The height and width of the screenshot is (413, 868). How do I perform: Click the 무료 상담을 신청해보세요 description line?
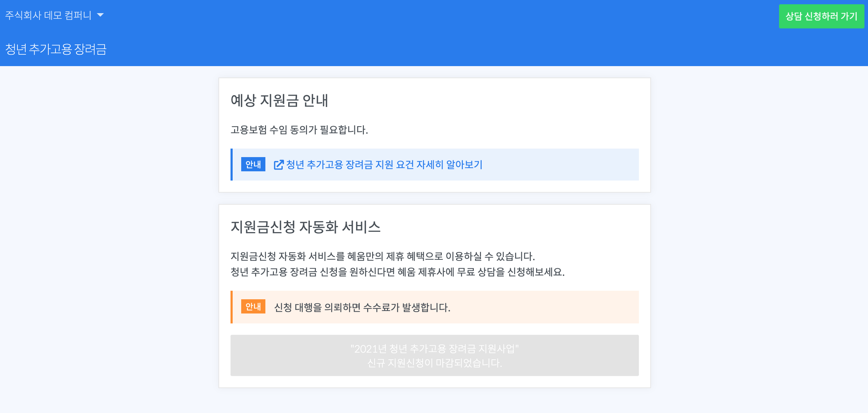click(x=397, y=272)
